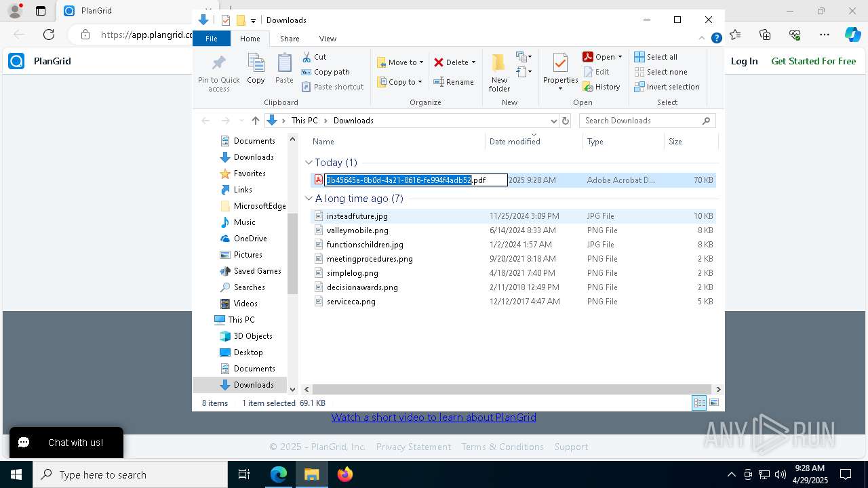Click the horizontal scrollbar in file list

tap(512, 390)
